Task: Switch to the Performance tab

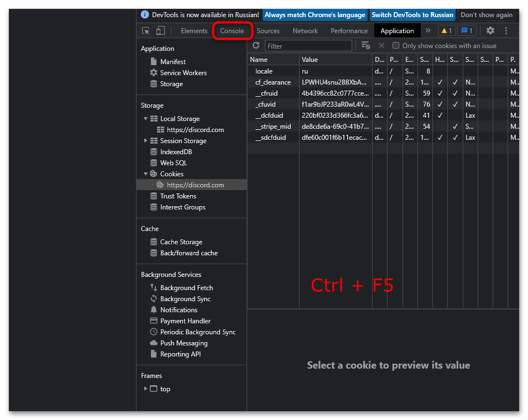Action: coord(349,30)
